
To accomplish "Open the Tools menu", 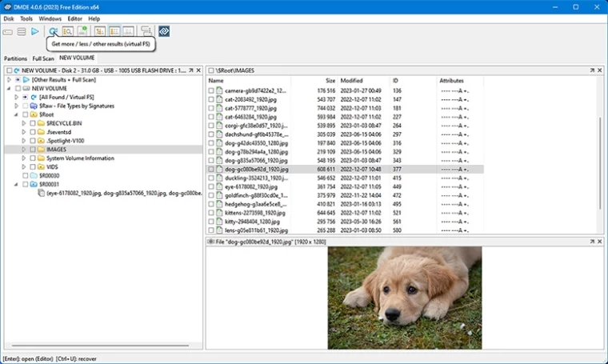I will click(26, 18).
